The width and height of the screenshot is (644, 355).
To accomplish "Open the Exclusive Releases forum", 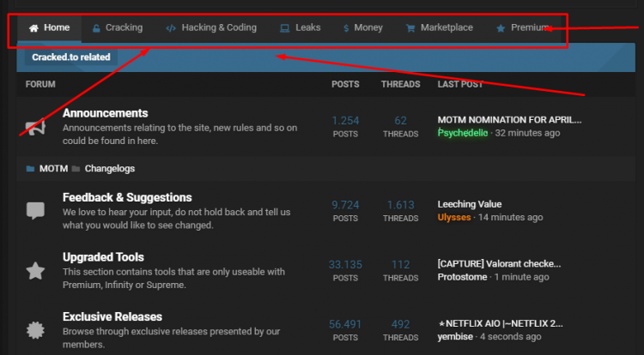I will point(112,317).
